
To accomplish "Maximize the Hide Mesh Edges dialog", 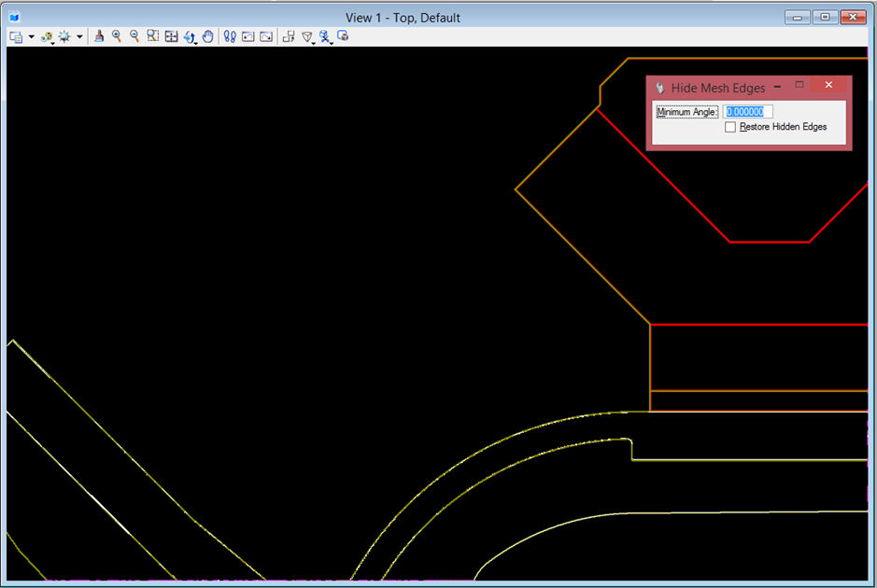I will click(x=799, y=85).
